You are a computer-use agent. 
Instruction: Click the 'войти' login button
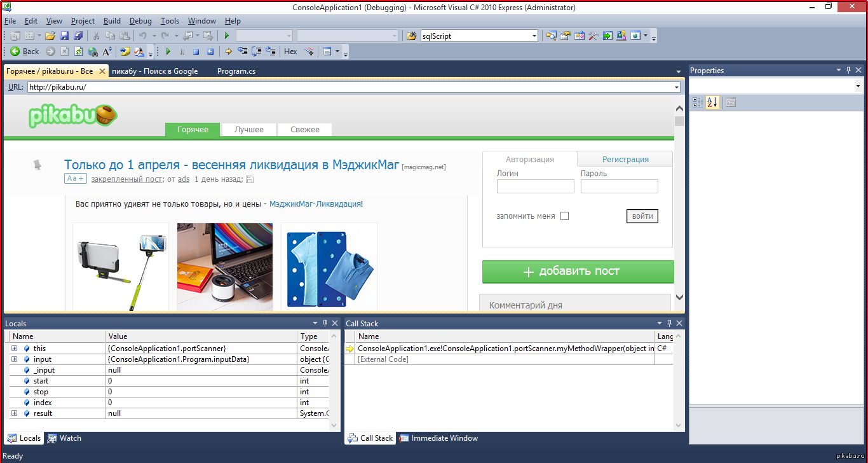[x=642, y=216]
